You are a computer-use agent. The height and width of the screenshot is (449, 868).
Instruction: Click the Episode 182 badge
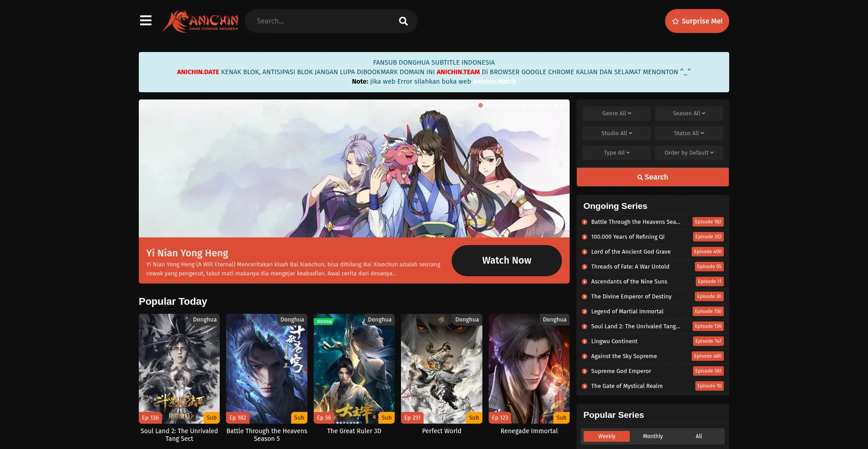(708, 222)
